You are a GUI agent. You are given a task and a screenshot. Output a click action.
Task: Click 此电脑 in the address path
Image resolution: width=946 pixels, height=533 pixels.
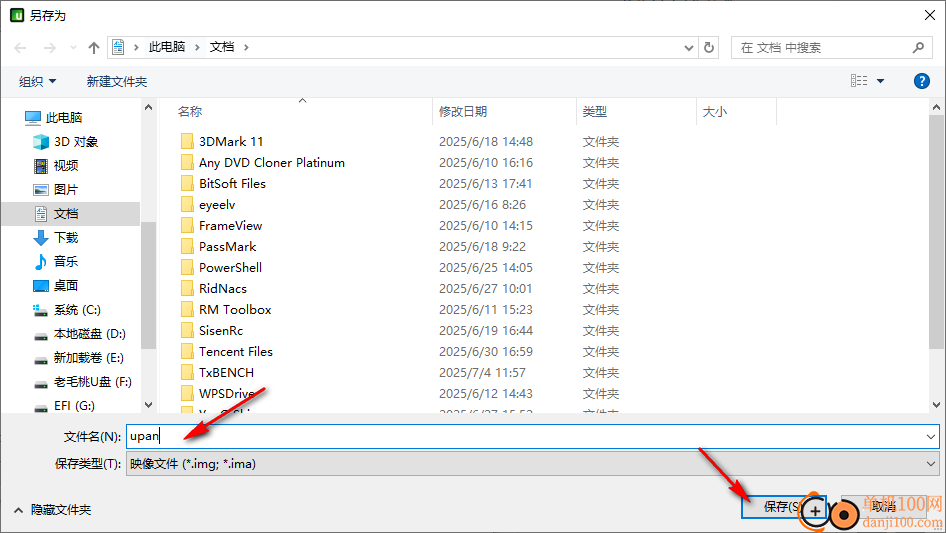[167, 47]
